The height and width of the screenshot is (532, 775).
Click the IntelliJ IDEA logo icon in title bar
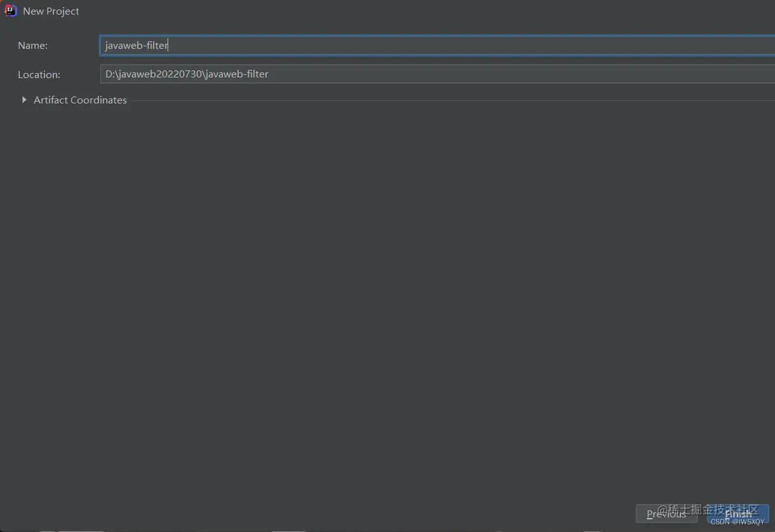[10, 11]
